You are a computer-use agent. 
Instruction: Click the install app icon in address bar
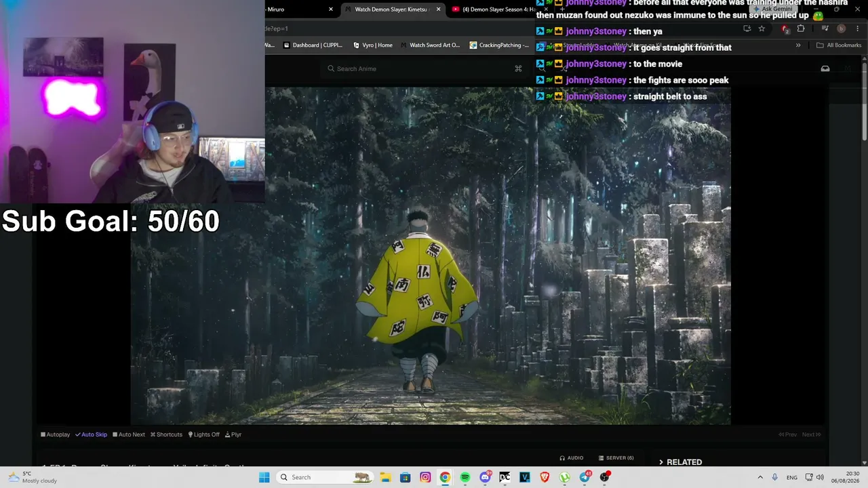747,28
